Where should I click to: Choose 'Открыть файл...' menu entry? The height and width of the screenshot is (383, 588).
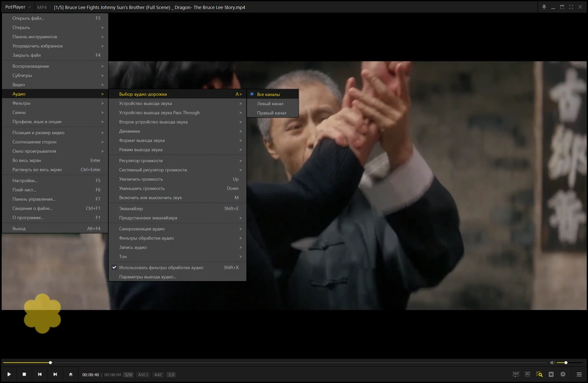(x=55, y=18)
